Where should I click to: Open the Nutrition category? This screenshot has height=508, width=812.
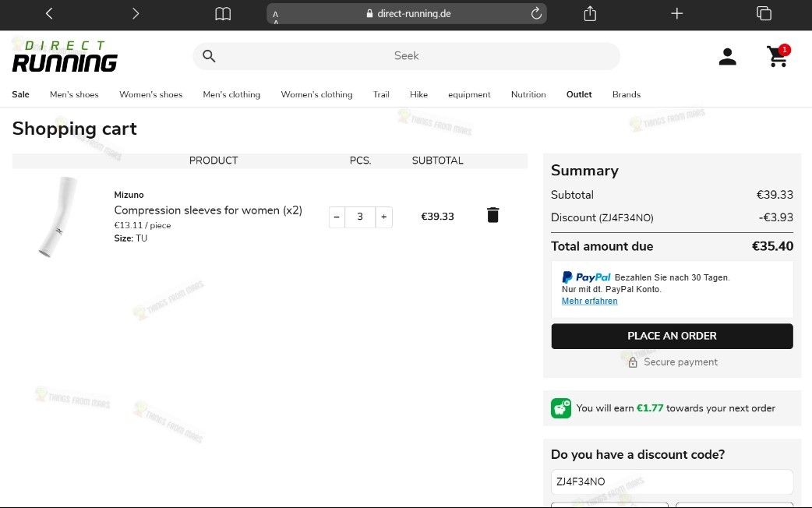(528, 94)
